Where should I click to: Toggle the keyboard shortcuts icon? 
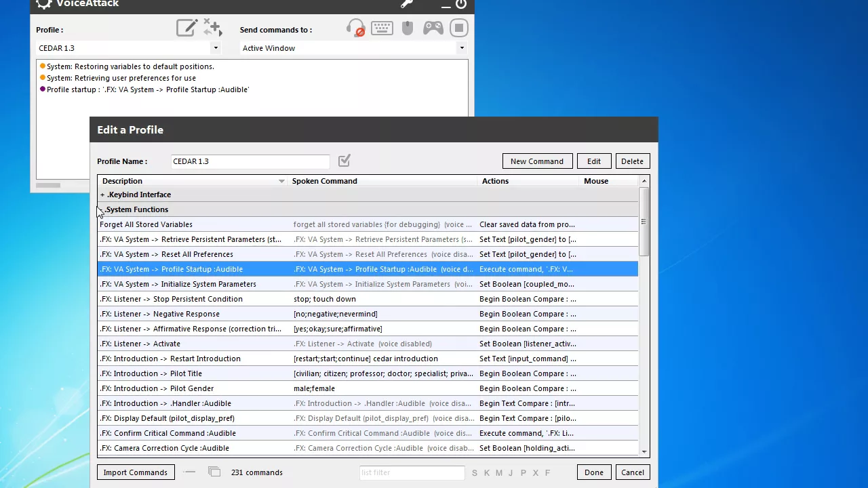tap(382, 28)
